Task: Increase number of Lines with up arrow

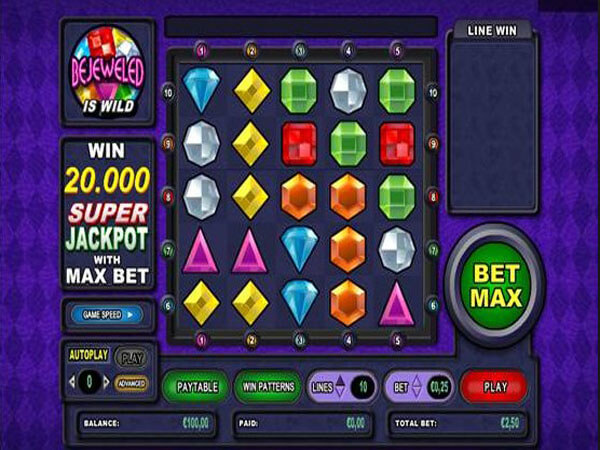Action: 340,381
